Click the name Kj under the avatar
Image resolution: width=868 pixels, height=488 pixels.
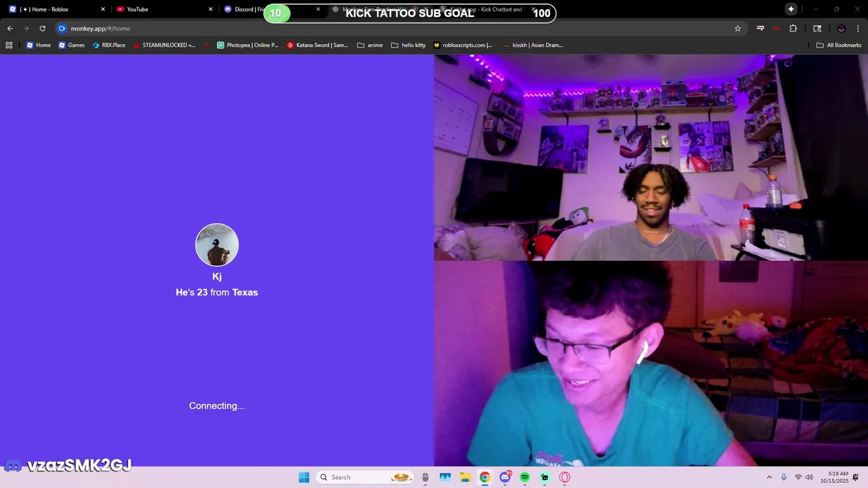(x=217, y=277)
